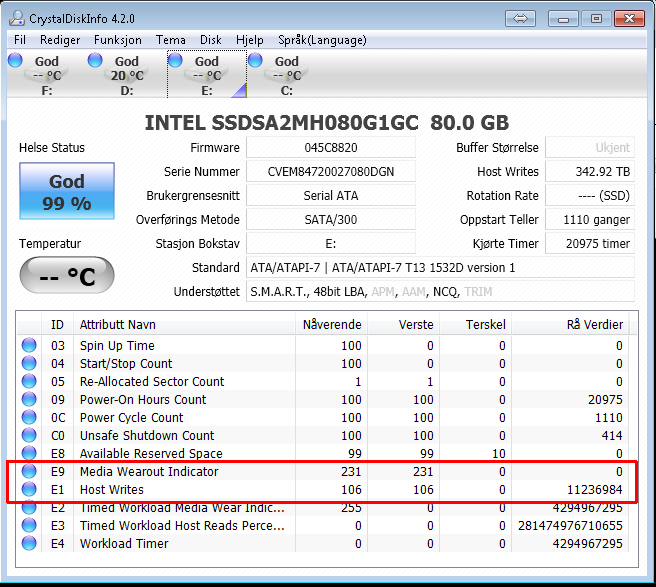Click the serial number CVEM84720027080DGN field
The image size is (656, 587).
[x=331, y=172]
